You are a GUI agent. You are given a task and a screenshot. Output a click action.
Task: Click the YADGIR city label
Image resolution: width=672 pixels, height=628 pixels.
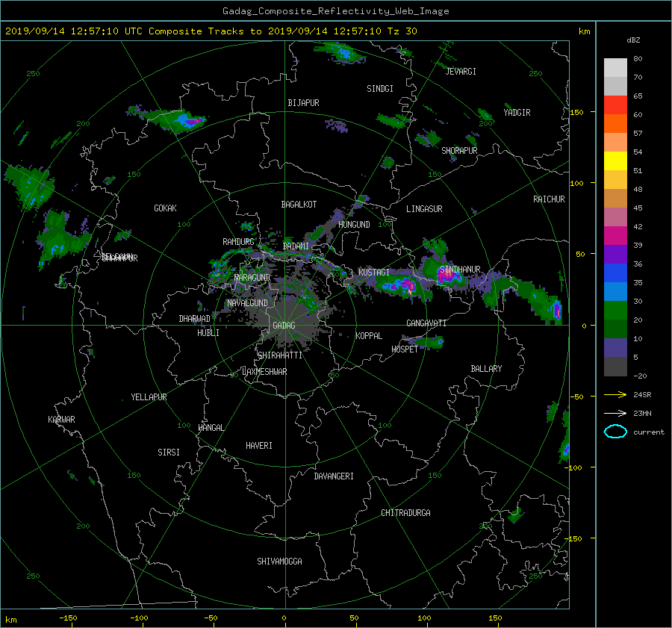[517, 113]
